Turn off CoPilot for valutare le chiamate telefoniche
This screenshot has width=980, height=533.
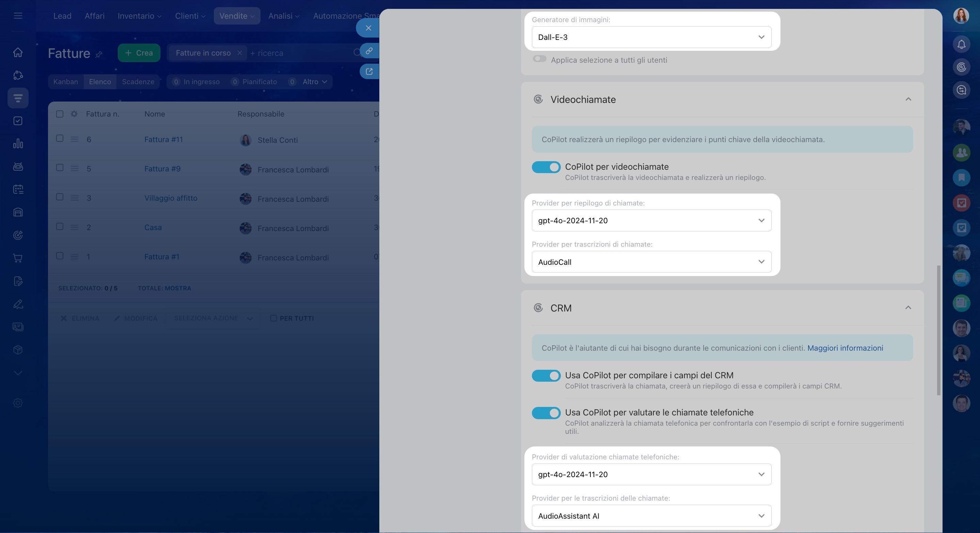[x=546, y=413]
